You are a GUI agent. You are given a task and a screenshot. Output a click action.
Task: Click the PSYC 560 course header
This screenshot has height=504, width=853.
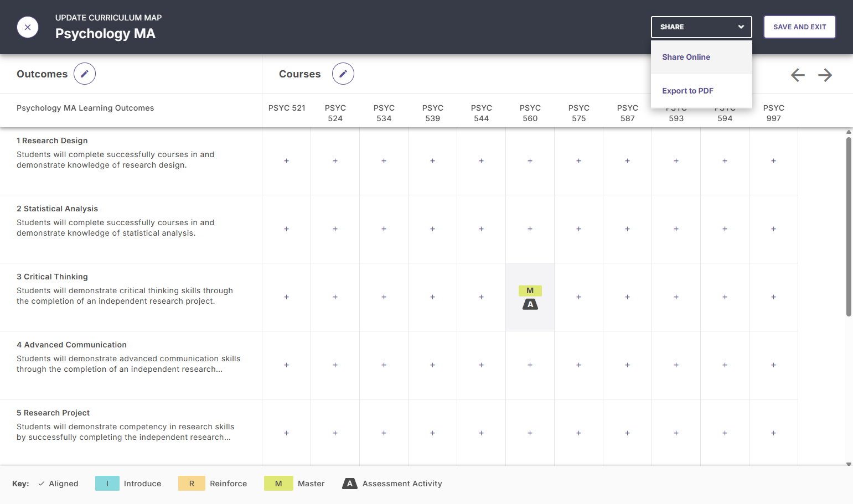(x=530, y=113)
